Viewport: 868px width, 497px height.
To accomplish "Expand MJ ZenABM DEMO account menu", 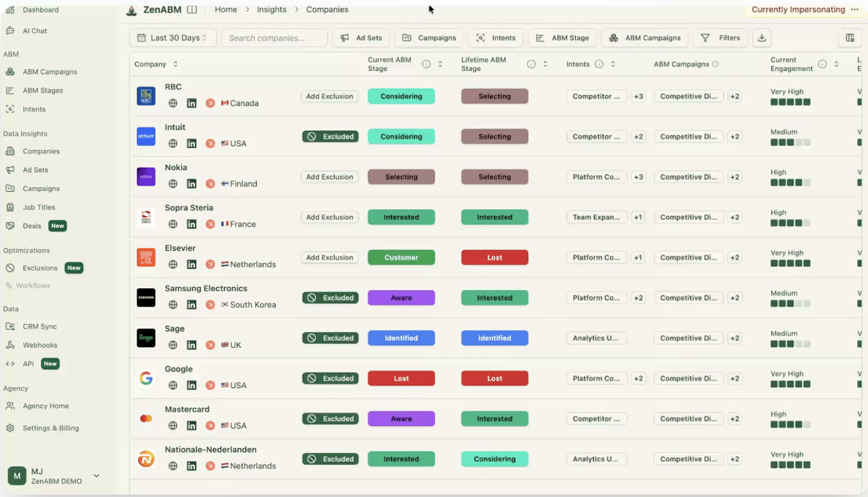I will pyautogui.click(x=54, y=476).
